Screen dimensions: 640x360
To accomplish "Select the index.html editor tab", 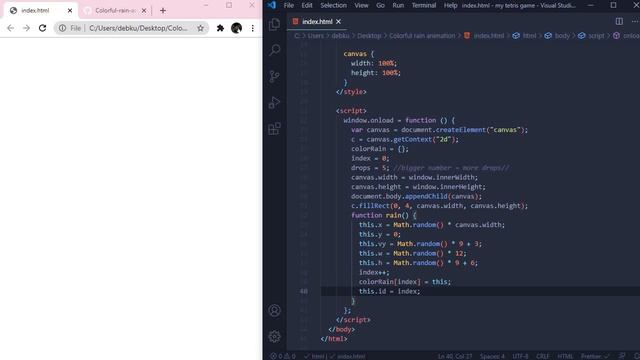I will 317,22.
